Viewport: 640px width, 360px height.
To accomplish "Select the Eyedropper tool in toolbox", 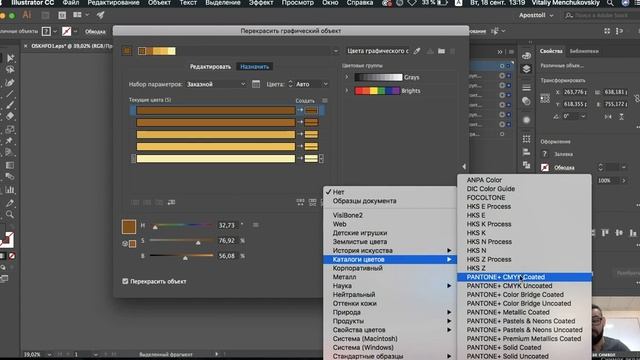I will pyautogui.click(x=10, y=202).
